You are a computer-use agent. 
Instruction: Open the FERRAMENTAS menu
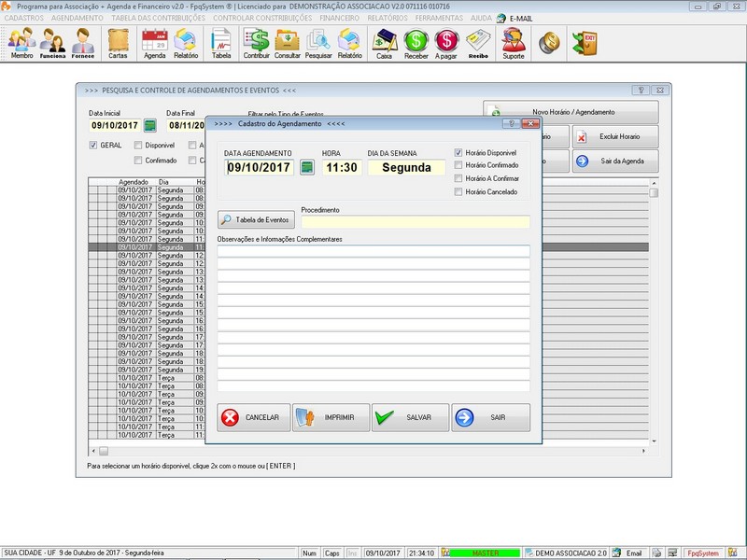439,18
